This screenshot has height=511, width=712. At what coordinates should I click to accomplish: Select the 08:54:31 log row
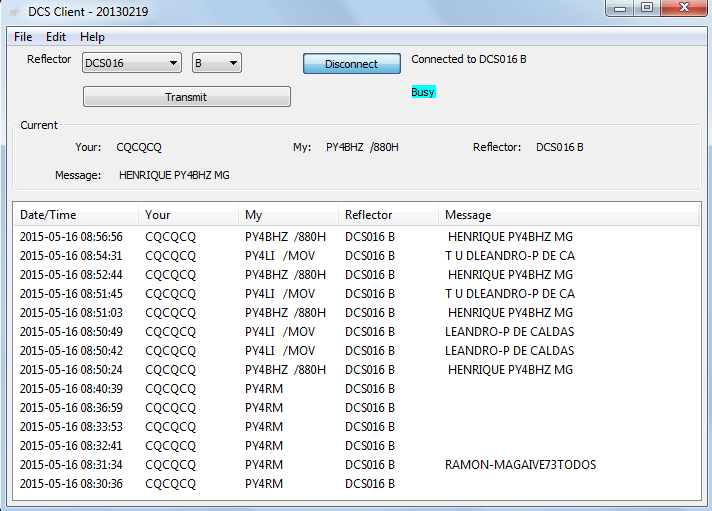356,256
